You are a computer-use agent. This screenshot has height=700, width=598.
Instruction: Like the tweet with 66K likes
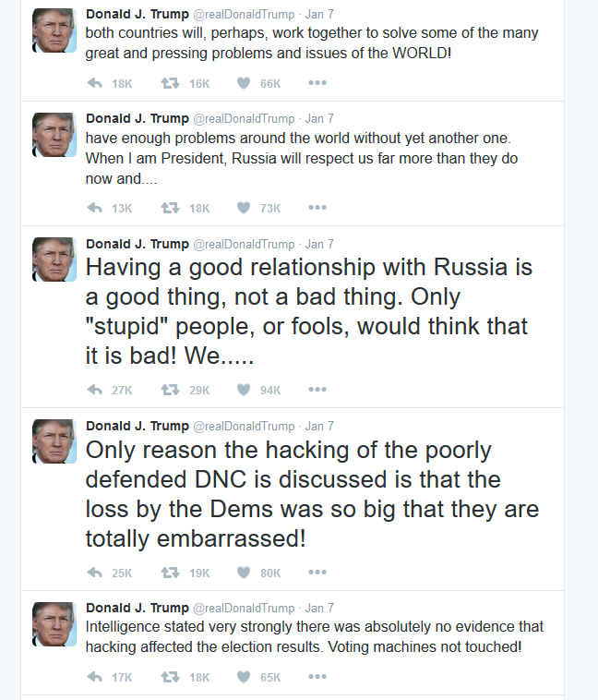244,83
